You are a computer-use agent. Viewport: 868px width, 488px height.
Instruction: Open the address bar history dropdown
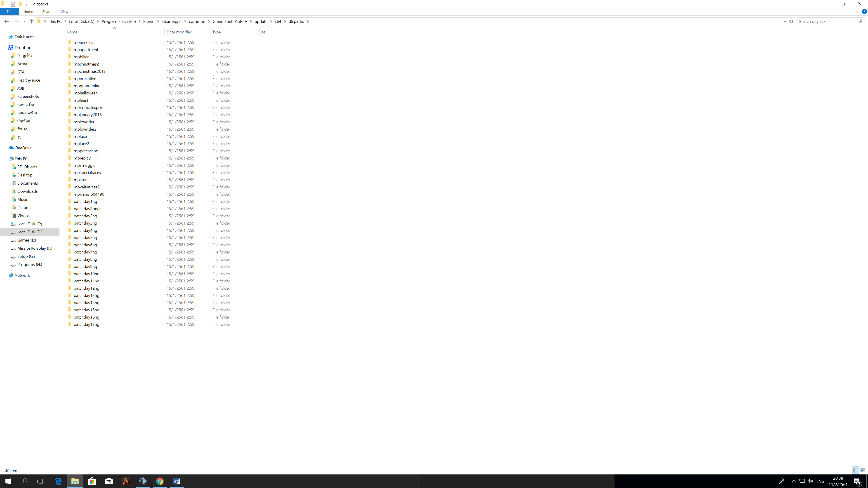pyautogui.click(x=785, y=21)
